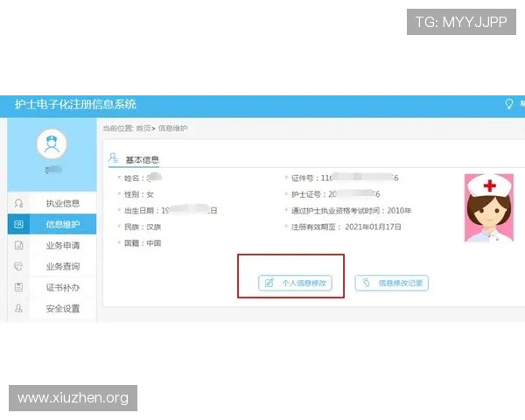Click the 民族：汉族 field text
The width and height of the screenshot is (525, 420).
coord(143,227)
